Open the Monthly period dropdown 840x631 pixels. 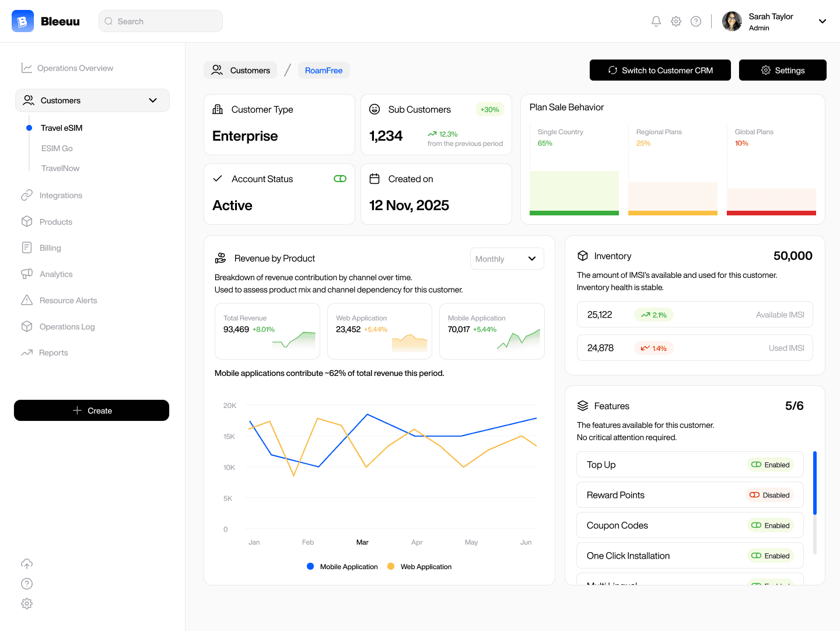(507, 259)
